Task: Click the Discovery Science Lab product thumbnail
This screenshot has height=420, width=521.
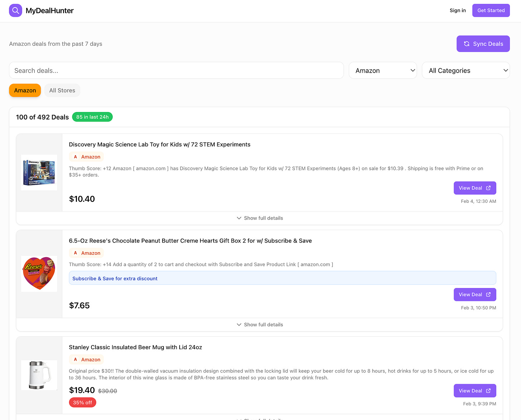Action: coord(39,172)
